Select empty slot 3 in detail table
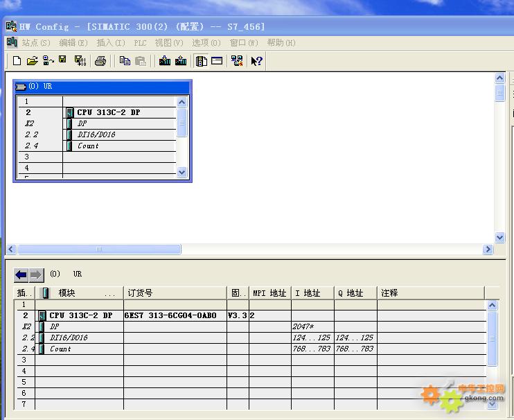The height and width of the screenshot is (420, 514). (251, 360)
